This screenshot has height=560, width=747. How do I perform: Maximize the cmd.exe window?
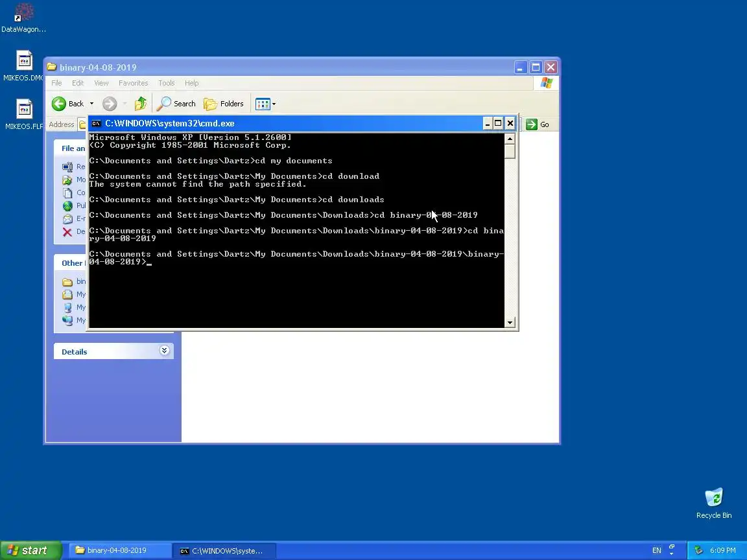[x=498, y=124]
